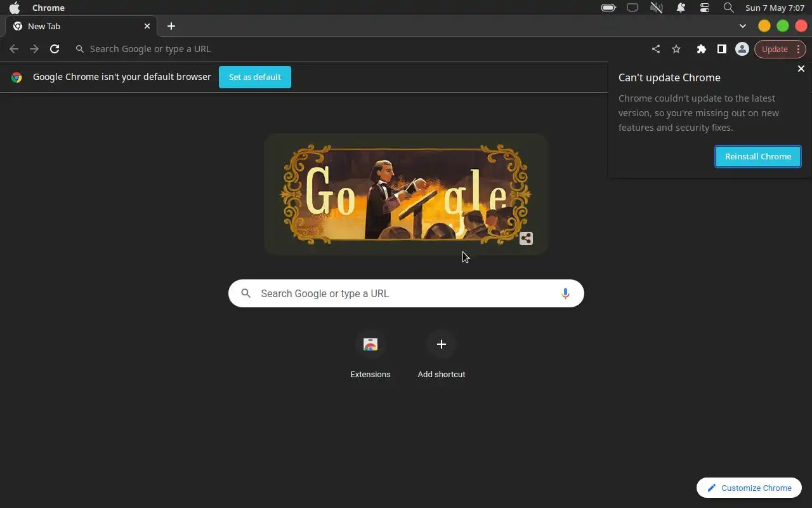Click the green maximize window button
The height and width of the screenshot is (508, 812).
783,26
